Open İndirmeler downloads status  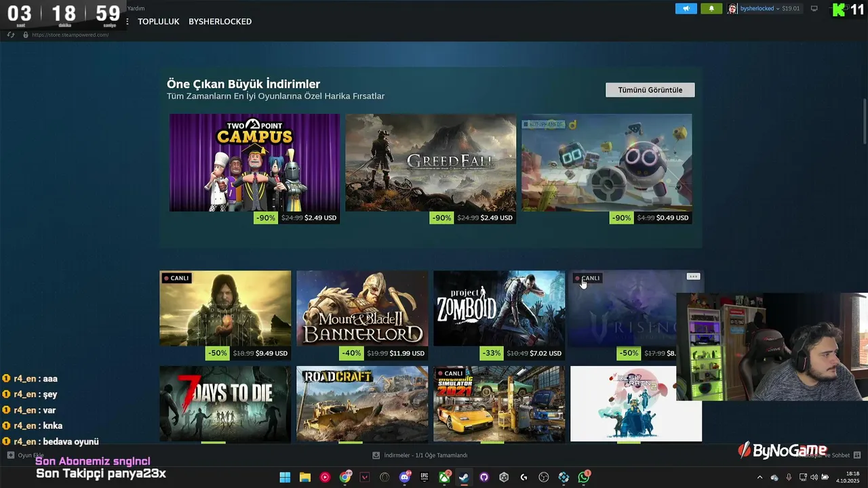click(420, 455)
